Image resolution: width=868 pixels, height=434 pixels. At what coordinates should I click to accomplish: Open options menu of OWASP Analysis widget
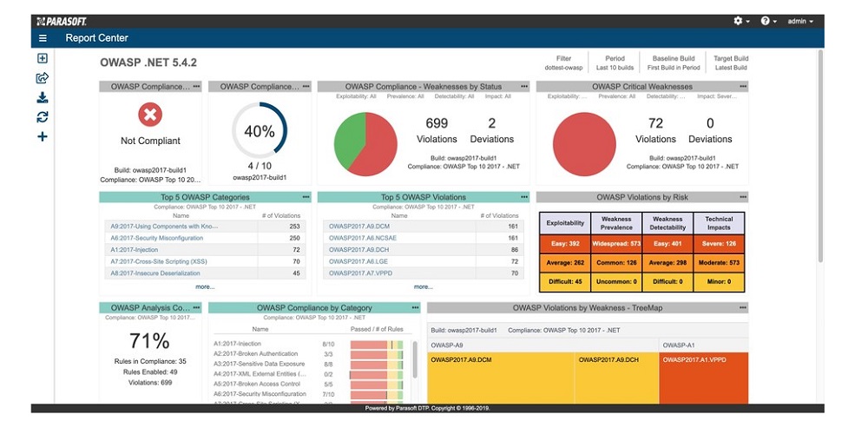pos(196,308)
